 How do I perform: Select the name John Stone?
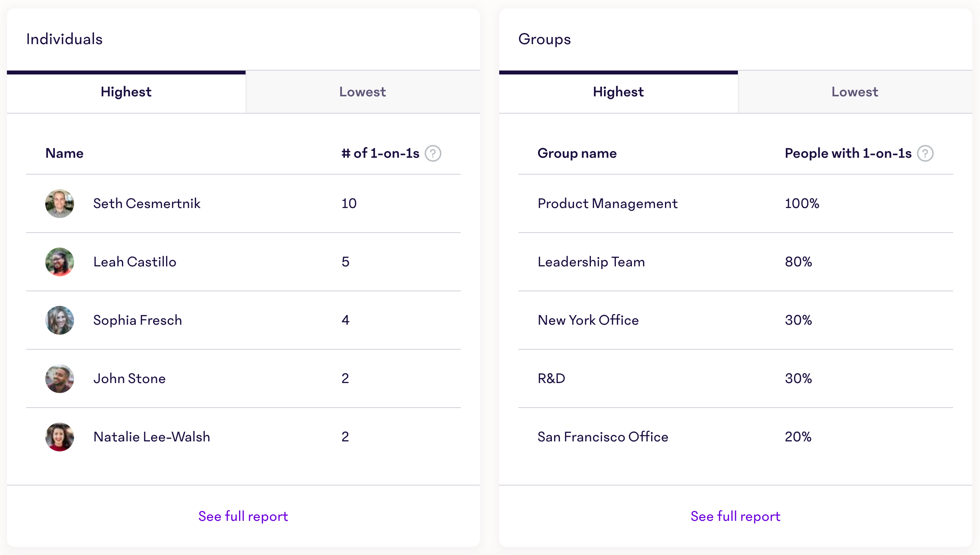click(x=129, y=378)
